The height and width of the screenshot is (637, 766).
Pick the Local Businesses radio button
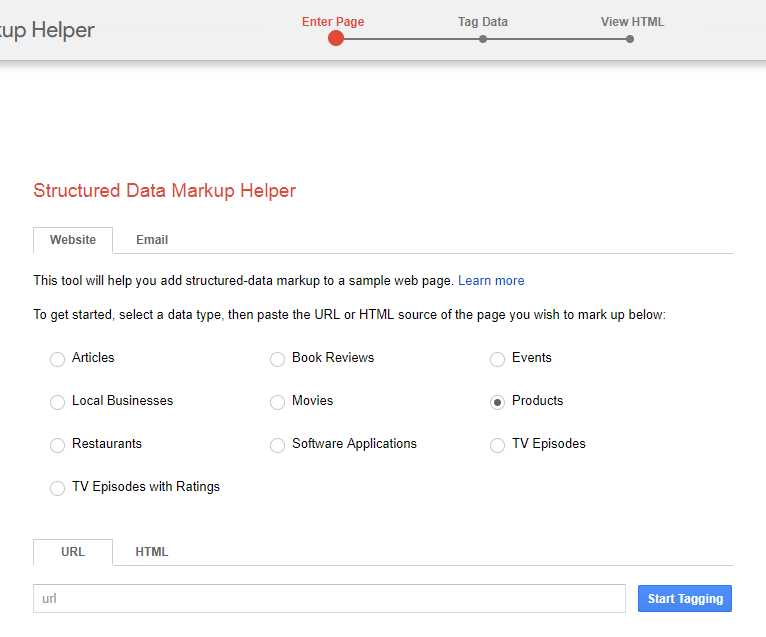coord(58,402)
